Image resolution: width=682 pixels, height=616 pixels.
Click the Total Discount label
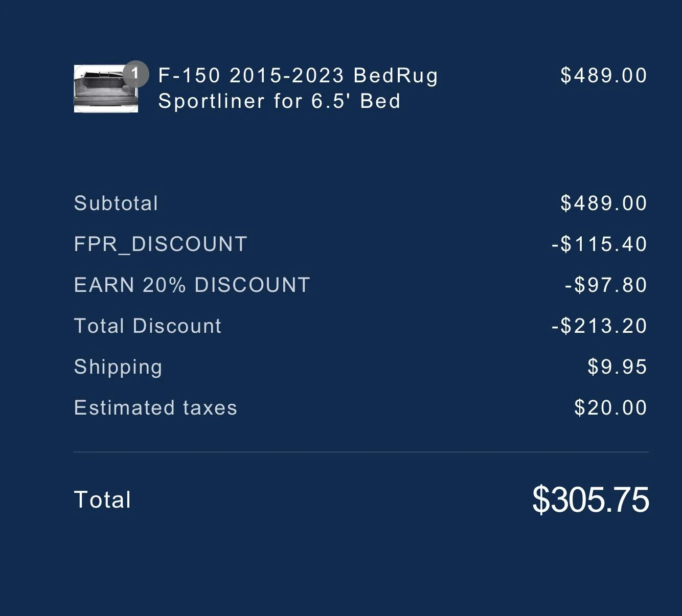(x=148, y=326)
